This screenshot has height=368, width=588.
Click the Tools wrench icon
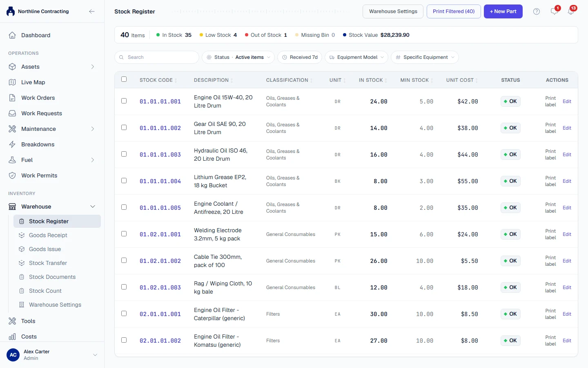point(12,321)
